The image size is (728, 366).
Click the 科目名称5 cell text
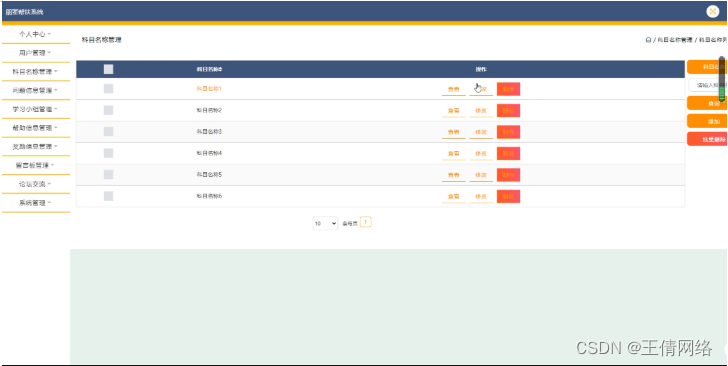pyautogui.click(x=209, y=175)
